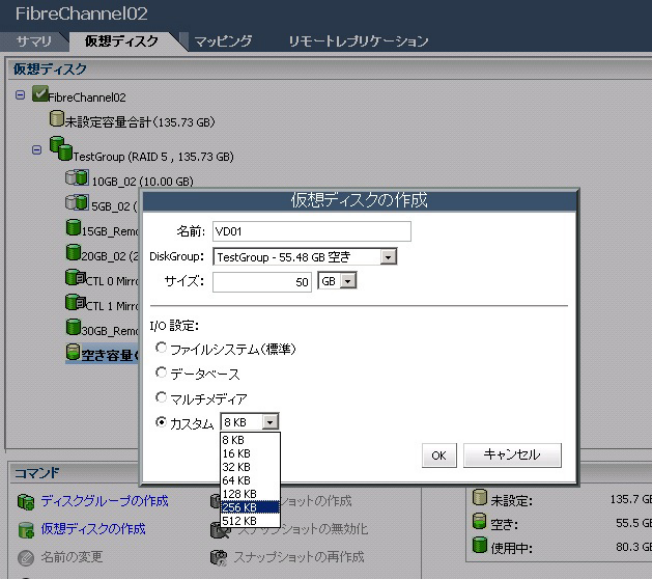Click the 10GB_02 virtual disk icon

click(77, 178)
